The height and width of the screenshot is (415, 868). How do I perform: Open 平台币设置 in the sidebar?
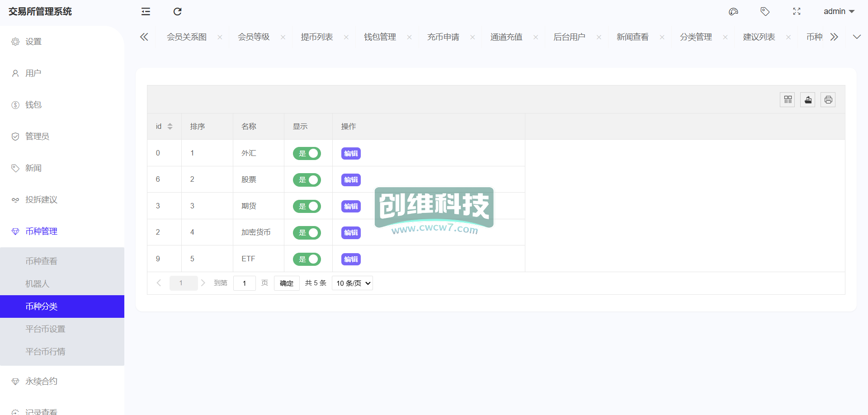point(45,329)
